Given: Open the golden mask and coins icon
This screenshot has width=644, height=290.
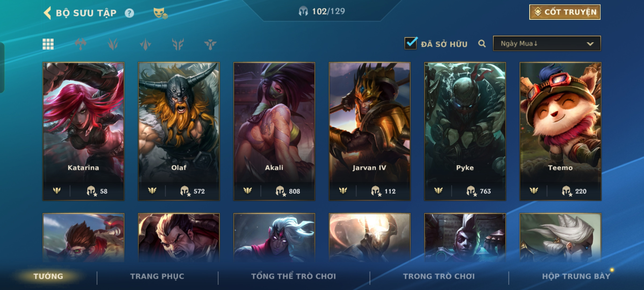Looking at the screenshot, I should [x=160, y=13].
